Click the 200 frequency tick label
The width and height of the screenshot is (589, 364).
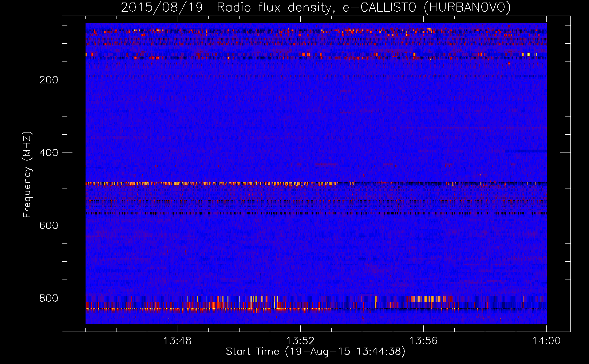(49, 80)
